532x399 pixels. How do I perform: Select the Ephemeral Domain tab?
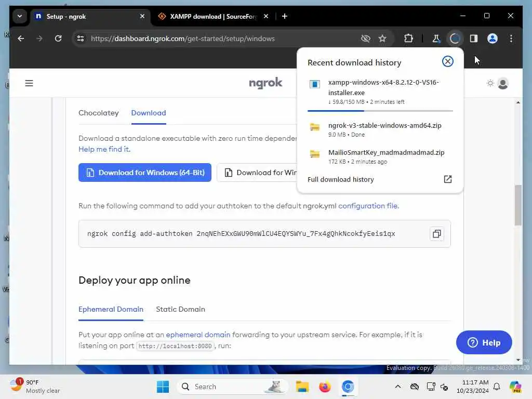tap(111, 310)
